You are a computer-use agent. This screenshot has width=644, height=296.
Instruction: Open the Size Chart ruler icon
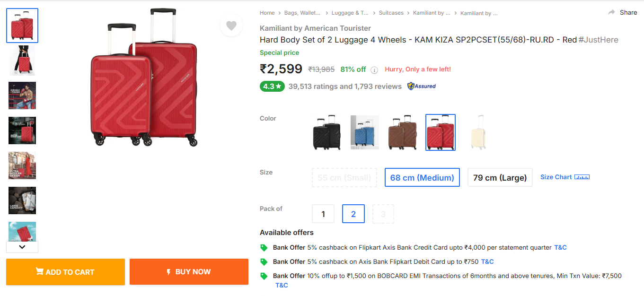coord(582,177)
